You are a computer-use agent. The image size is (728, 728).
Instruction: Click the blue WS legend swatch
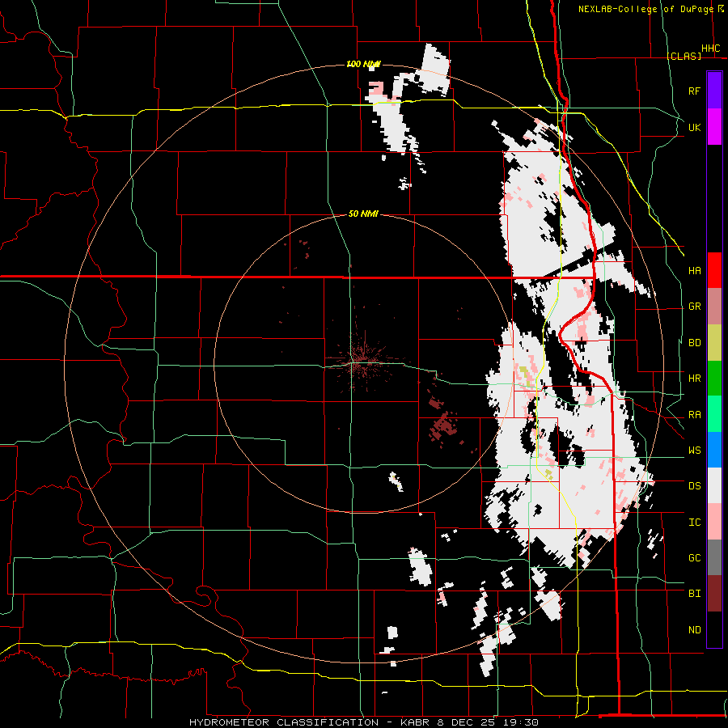click(714, 450)
